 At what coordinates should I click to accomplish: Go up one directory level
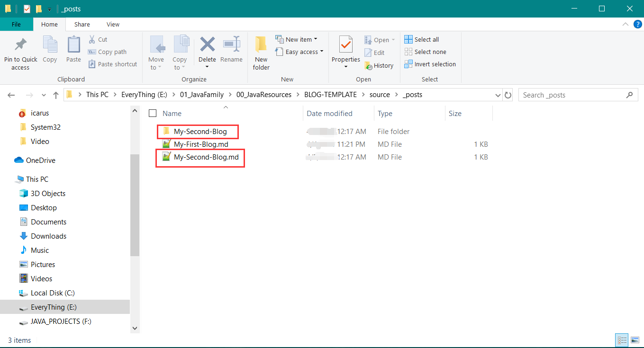click(56, 95)
